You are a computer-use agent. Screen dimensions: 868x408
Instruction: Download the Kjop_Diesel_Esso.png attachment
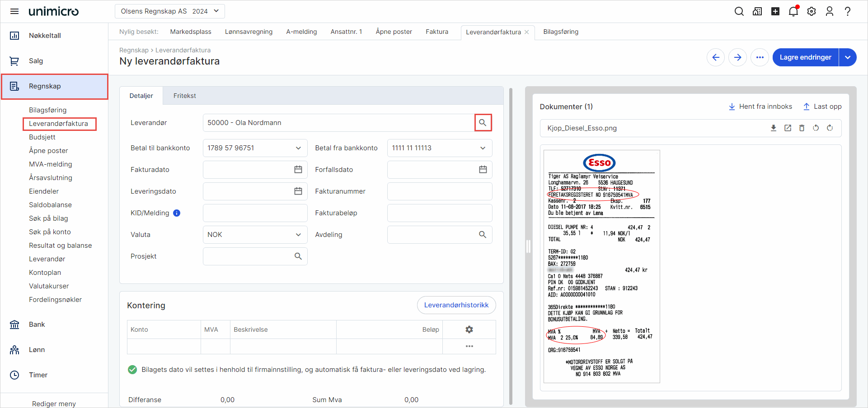tap(774, 128)
